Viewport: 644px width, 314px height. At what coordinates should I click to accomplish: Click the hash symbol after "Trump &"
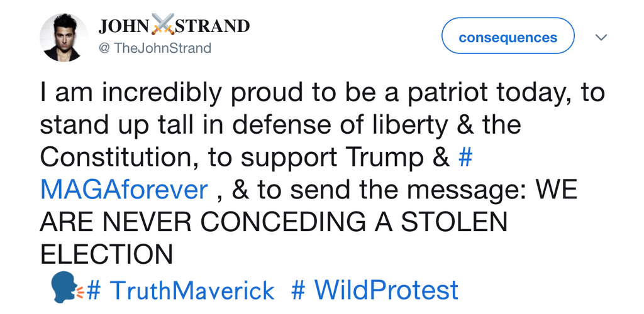pos(465,157)
